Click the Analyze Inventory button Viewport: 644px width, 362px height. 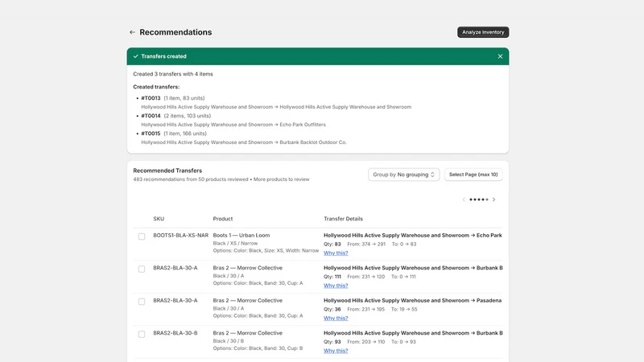pos(483,32)
